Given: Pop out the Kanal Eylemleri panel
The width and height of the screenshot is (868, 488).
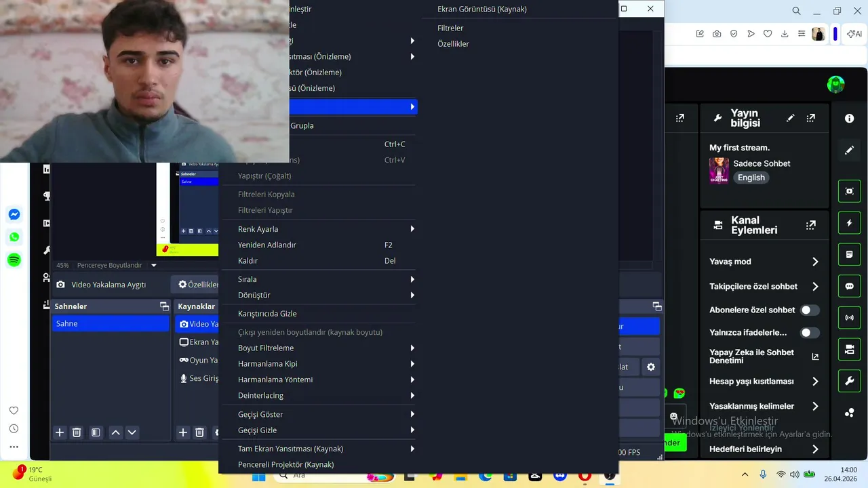Looking at the screenshot, I should pyautogui.click(x=810, y=225).
